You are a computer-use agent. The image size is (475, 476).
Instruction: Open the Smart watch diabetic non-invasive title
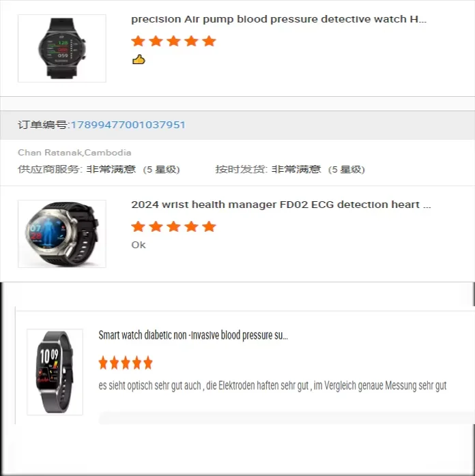pos(193,335)
